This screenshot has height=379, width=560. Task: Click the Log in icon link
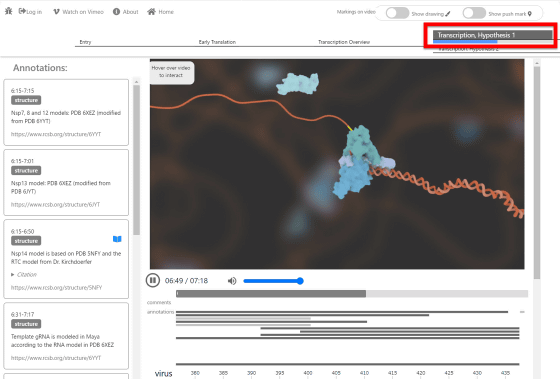tap(22, 11)
